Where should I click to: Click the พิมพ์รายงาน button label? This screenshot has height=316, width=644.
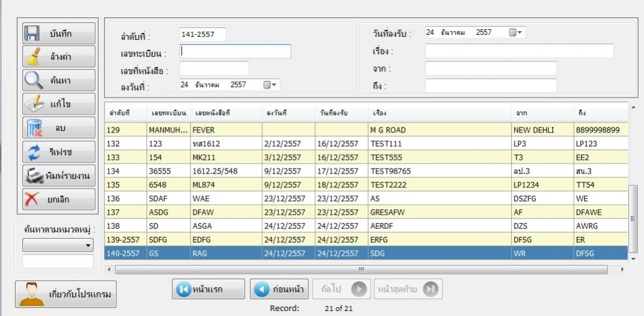68,176
